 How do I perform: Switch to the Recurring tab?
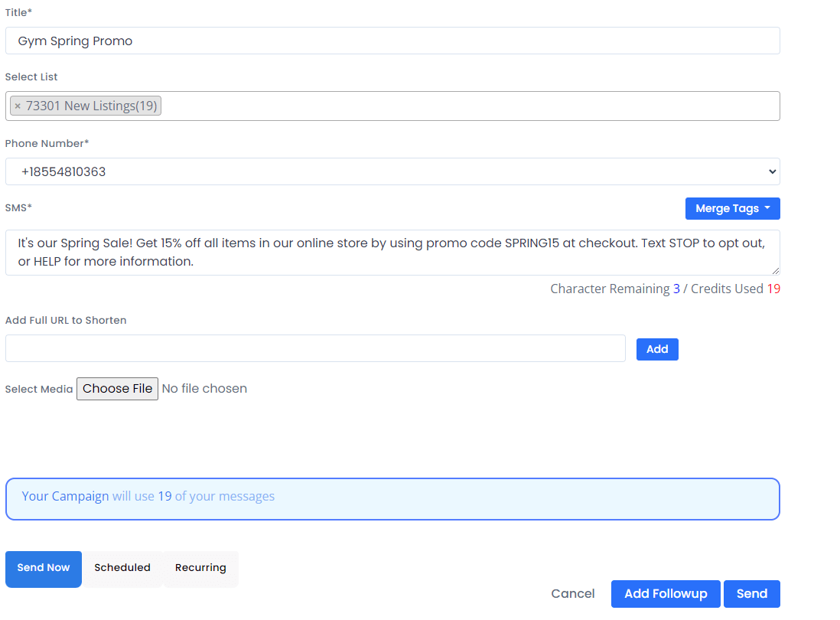coord(200,569)
